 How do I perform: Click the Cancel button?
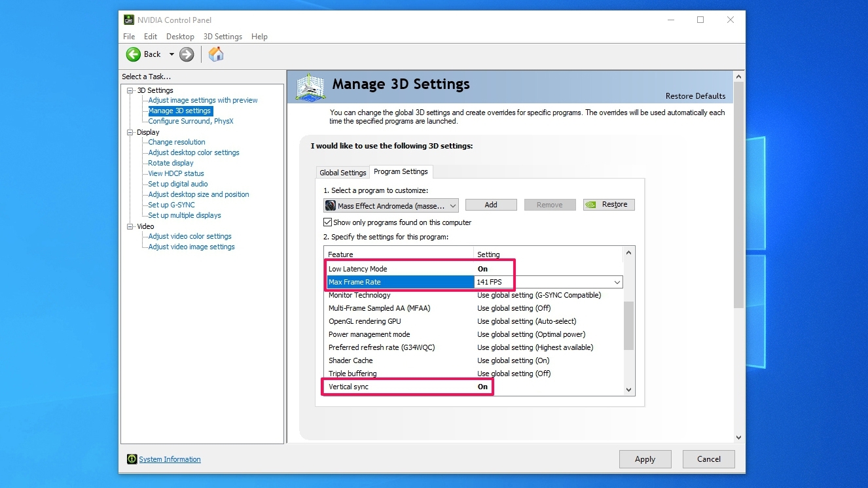[x=708, y=459]
